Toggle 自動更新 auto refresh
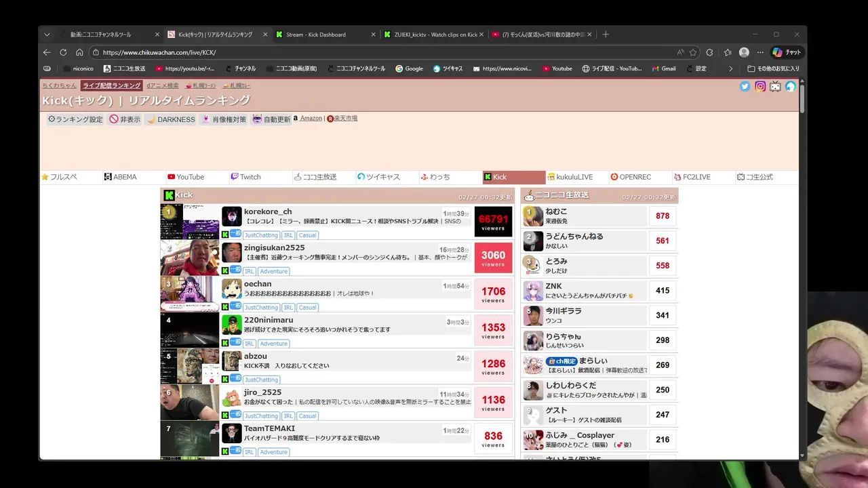 click(x=271, y=119)
